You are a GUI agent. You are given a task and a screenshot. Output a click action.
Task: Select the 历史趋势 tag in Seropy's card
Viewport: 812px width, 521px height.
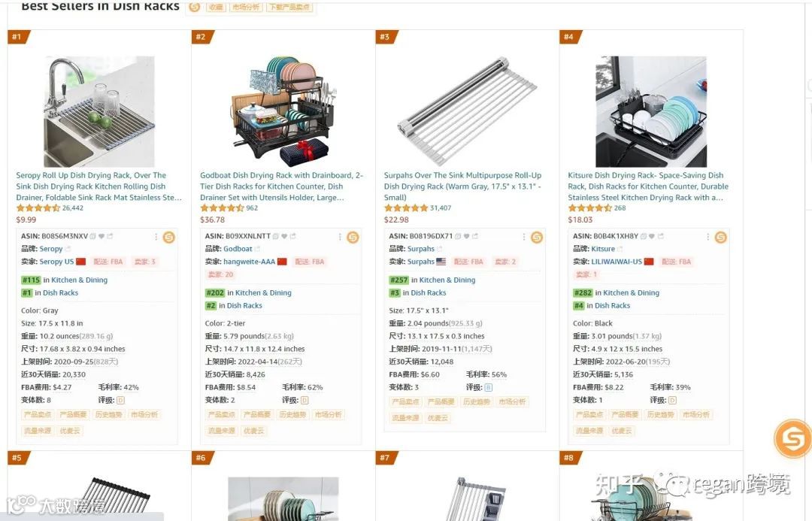coord(109,415)
